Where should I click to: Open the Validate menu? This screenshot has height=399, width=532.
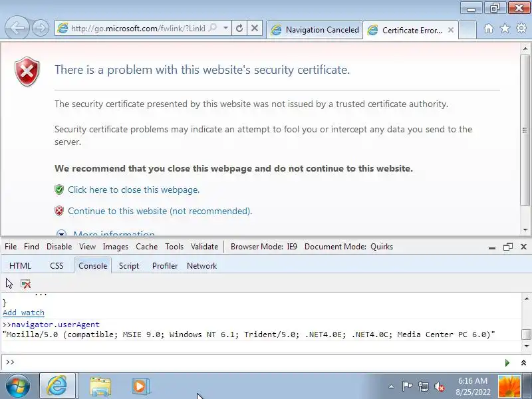pos(204,247)
